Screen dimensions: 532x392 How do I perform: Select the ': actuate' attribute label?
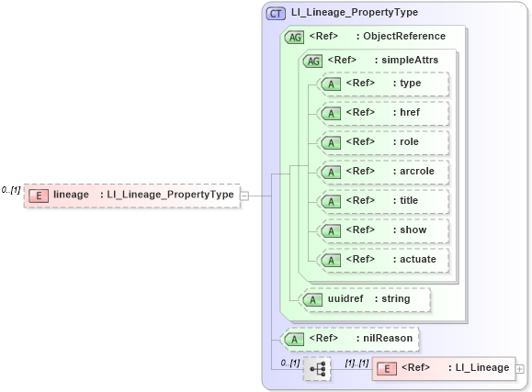click(x=414, y=259)
